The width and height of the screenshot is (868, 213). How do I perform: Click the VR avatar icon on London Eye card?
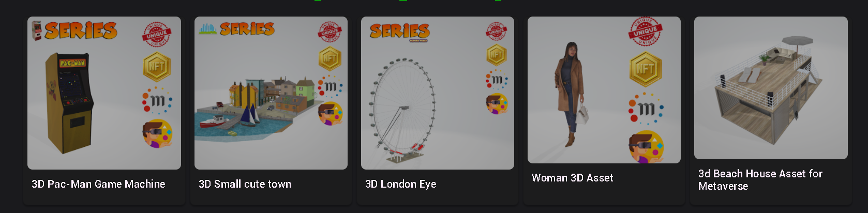tap(497, 103)
